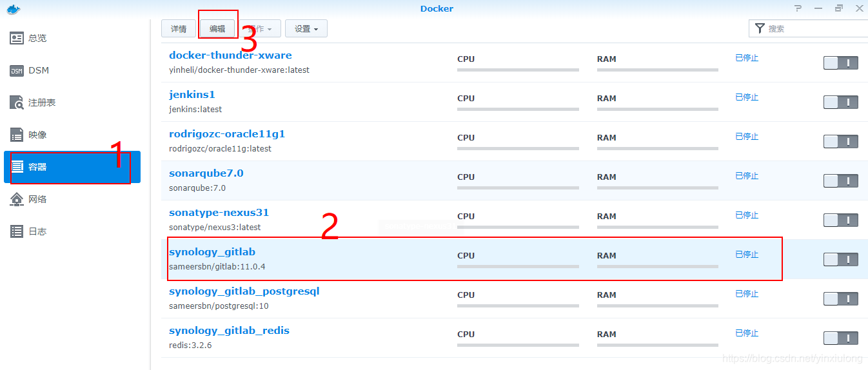The height and width of the screenshot is (370, 868).
Task: Click image text sonatype/nexus3:latest
Action: 215,227
